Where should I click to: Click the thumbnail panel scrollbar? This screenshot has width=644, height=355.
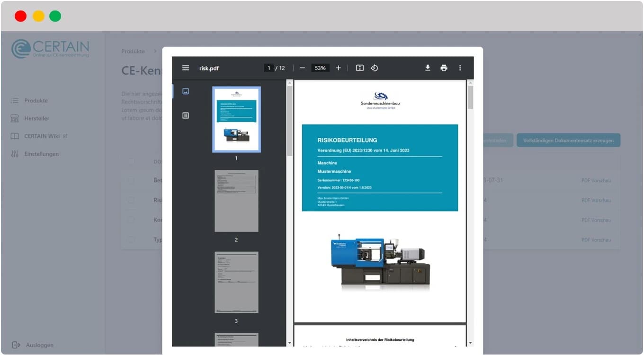(289, 121)
